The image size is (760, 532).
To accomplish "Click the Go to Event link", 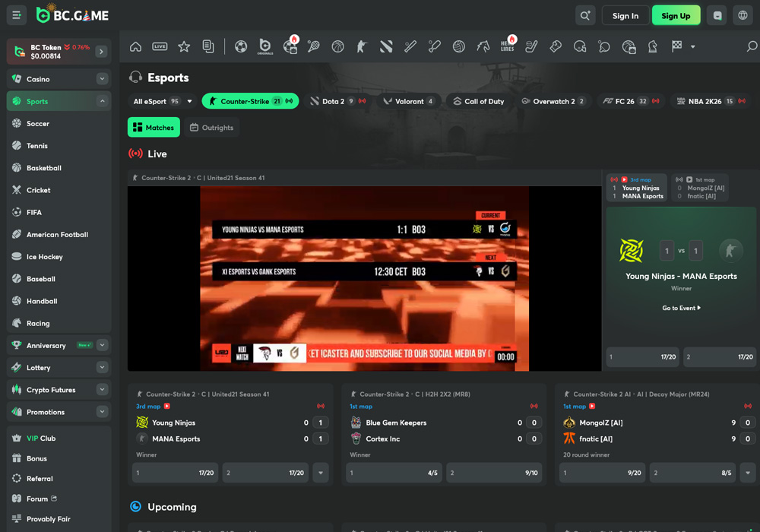I will click(680, 308).
